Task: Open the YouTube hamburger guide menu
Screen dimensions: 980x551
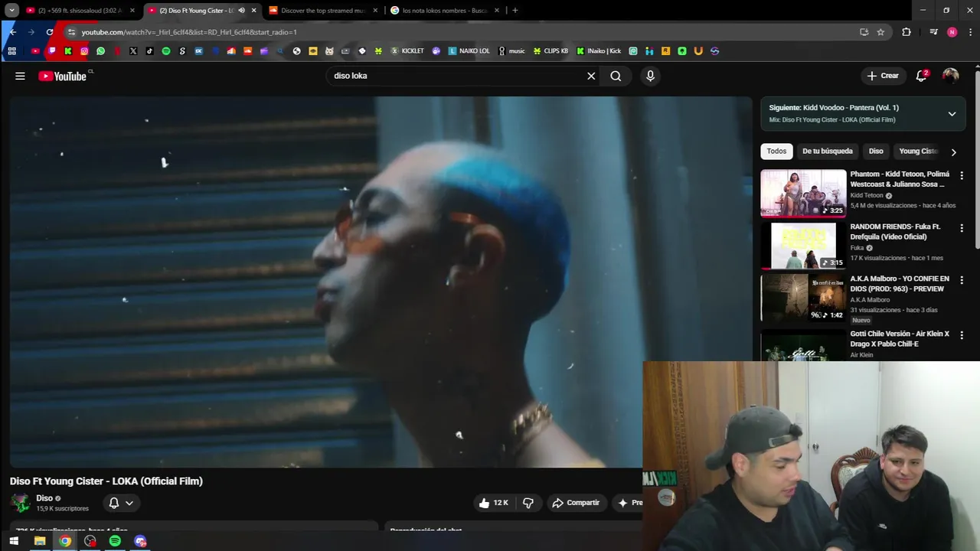Action: coord(20,76)
